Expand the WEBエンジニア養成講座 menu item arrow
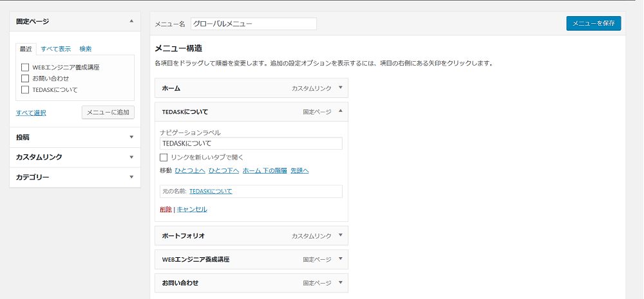Image resolution: width=644 pixels, height=299 pixels. coord(340,259)
